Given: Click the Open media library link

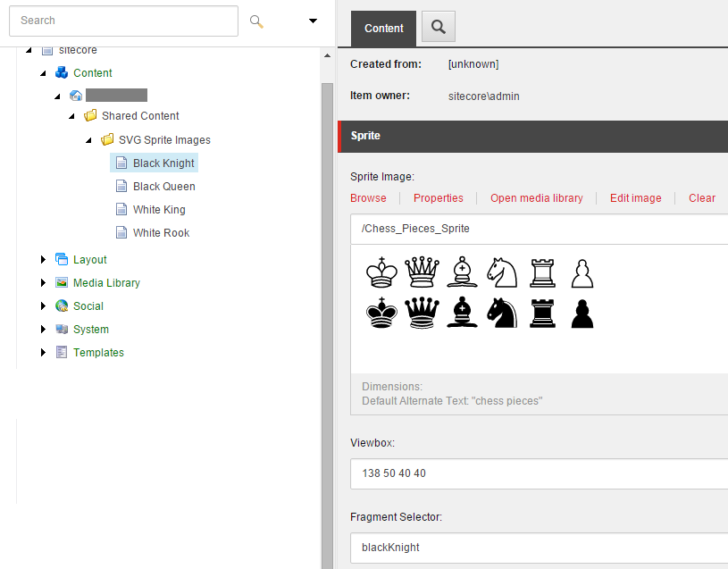Looking at the screenshot, I should (536, 198).
